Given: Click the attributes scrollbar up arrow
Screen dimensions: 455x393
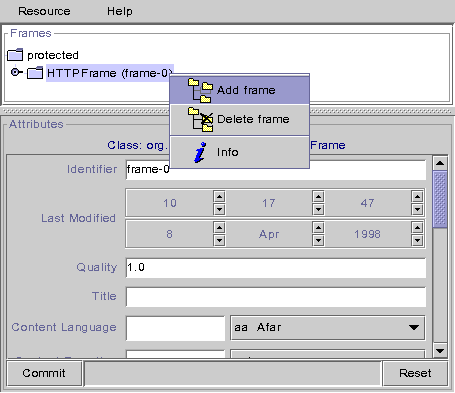Looking at the screenshot, I should click(x=440, y=163).
